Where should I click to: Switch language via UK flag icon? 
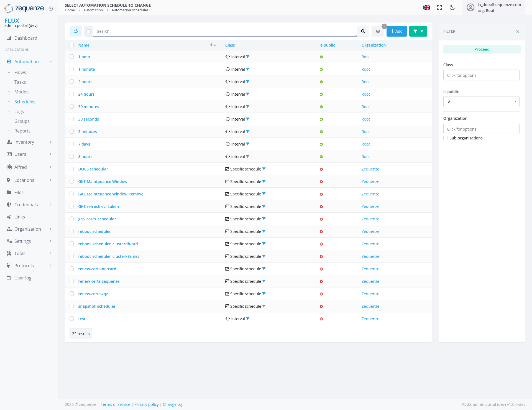pyautogui.click(x=427, y=7)
